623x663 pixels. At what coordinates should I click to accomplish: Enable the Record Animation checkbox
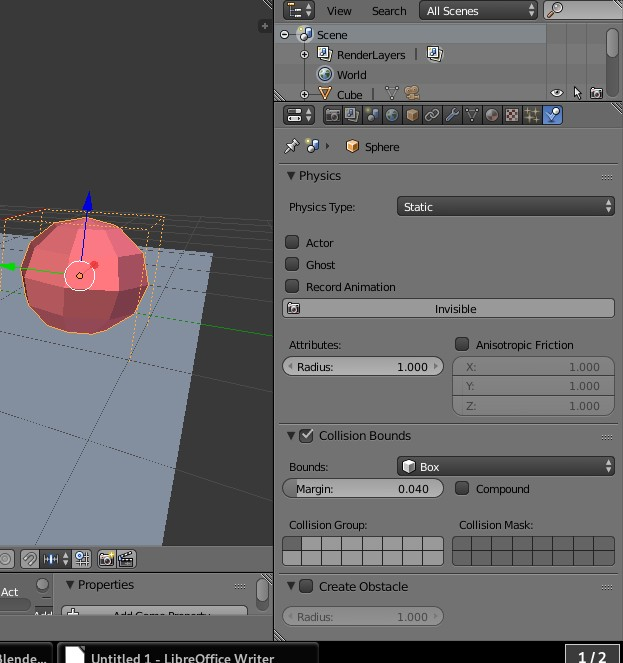292,286
